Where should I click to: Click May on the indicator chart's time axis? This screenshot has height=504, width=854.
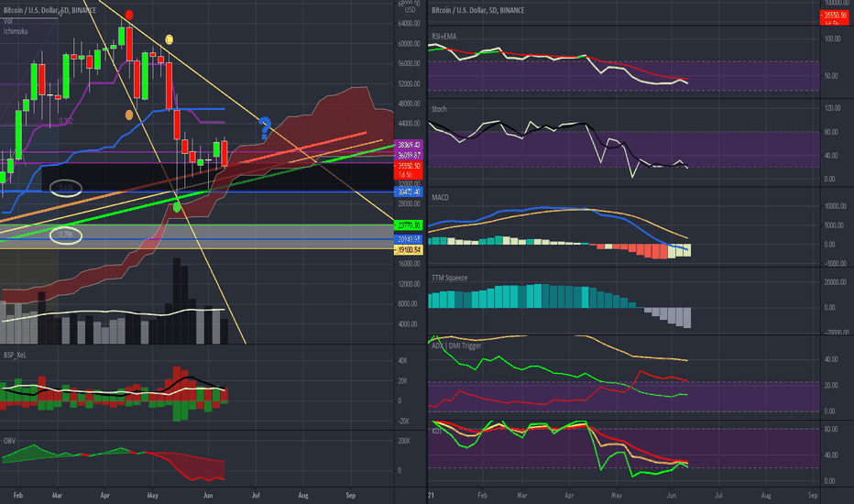pyautogui.click(x=617, y=495)
